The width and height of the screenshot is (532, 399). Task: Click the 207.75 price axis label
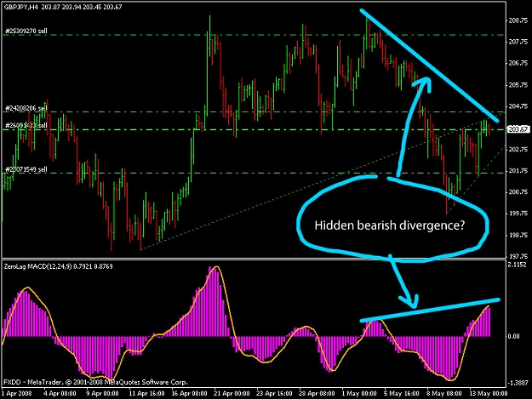(518, 42)
